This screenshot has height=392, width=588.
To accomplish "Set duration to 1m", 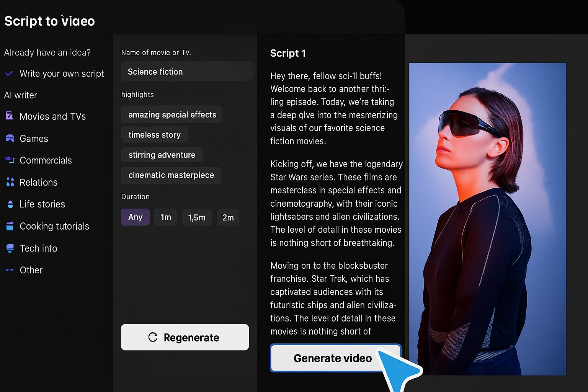I will pyautogui.click(x=165, y=217).
